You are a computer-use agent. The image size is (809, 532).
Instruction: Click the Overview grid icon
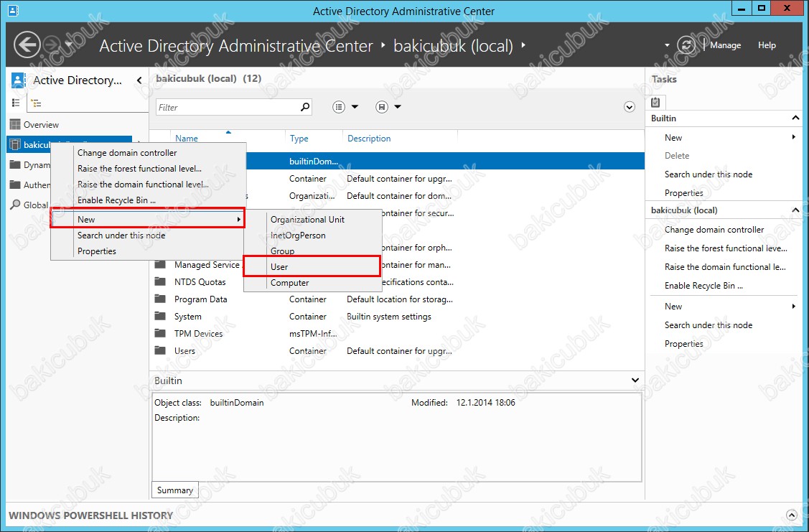pos(16,124)
